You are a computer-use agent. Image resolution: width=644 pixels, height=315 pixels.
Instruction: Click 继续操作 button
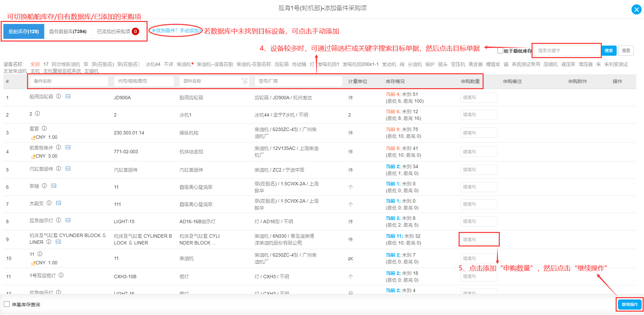click(x=630, y=305)
